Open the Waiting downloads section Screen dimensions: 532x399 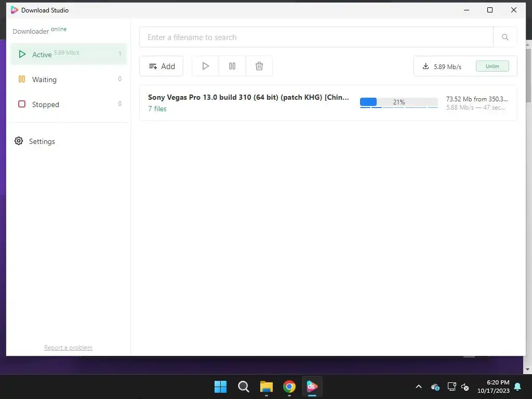pyautogui.click(x=69, y=79)
